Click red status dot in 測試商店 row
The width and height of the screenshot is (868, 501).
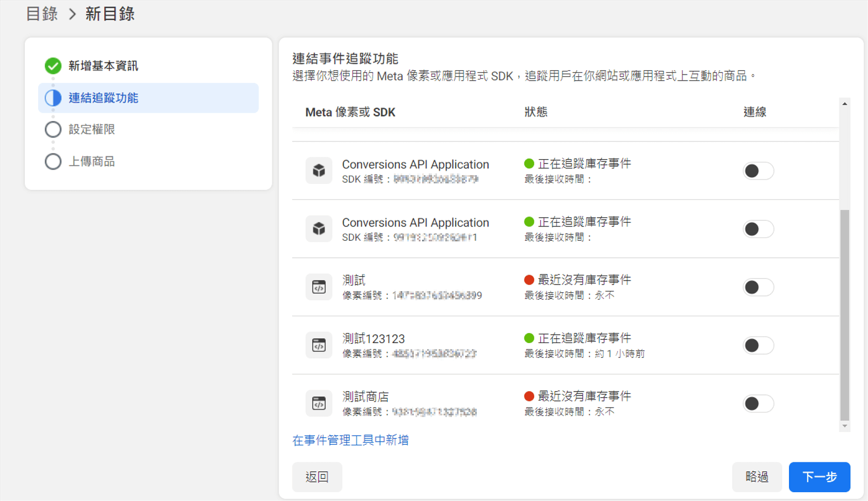tap(529, 396)
